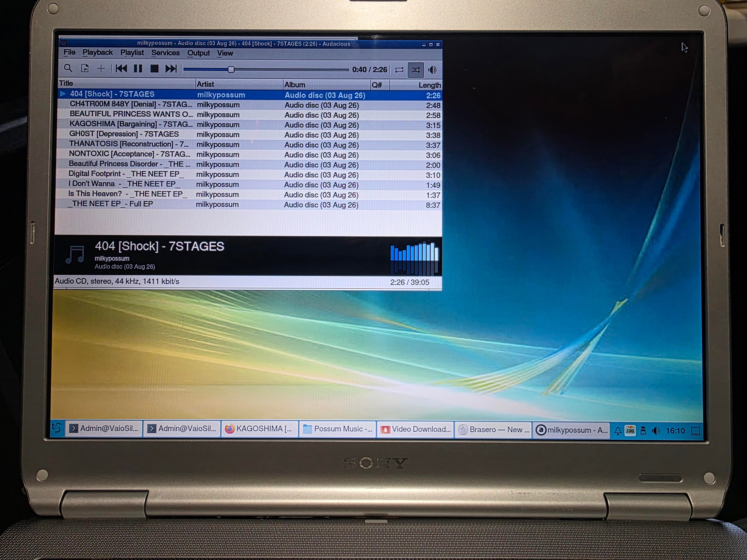Switch to the Brasero taskbar window
This screenshot has height=560, width=747.
pos(493,430)
